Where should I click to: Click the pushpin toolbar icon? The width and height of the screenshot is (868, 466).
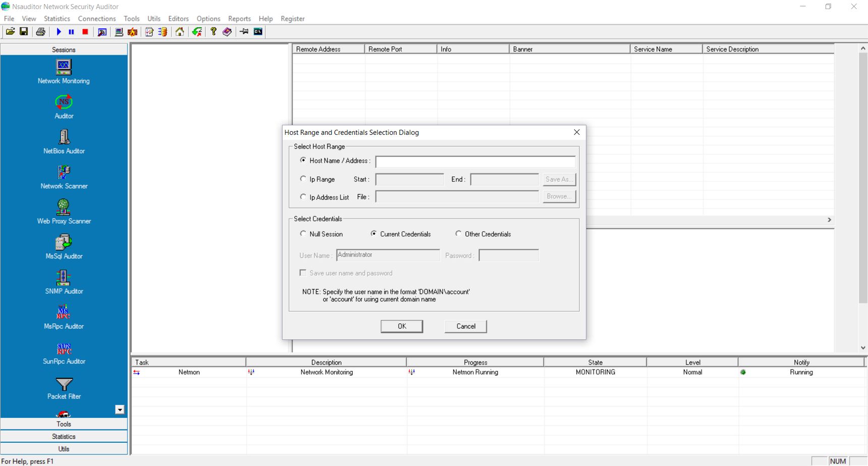244,32
